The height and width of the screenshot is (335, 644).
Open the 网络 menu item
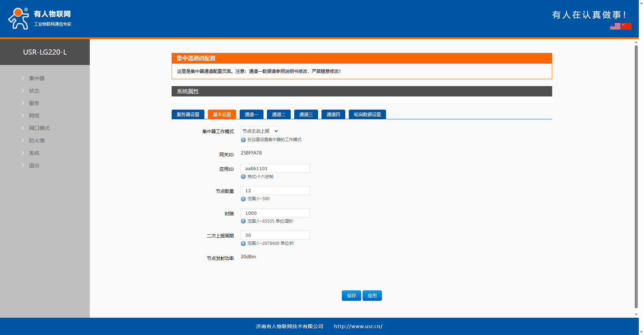coord(34,116)
